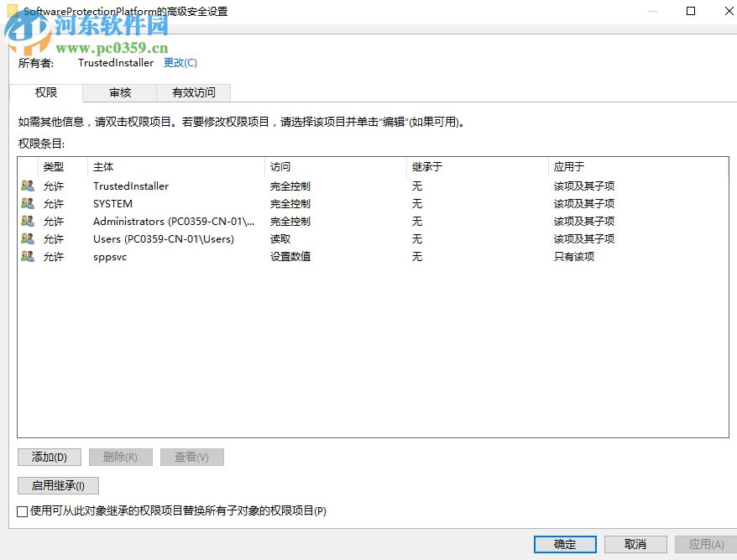Viewport: 737px width, 560px height.
Task: Click 更改(C) to change the owner
Action: [180, 62]
